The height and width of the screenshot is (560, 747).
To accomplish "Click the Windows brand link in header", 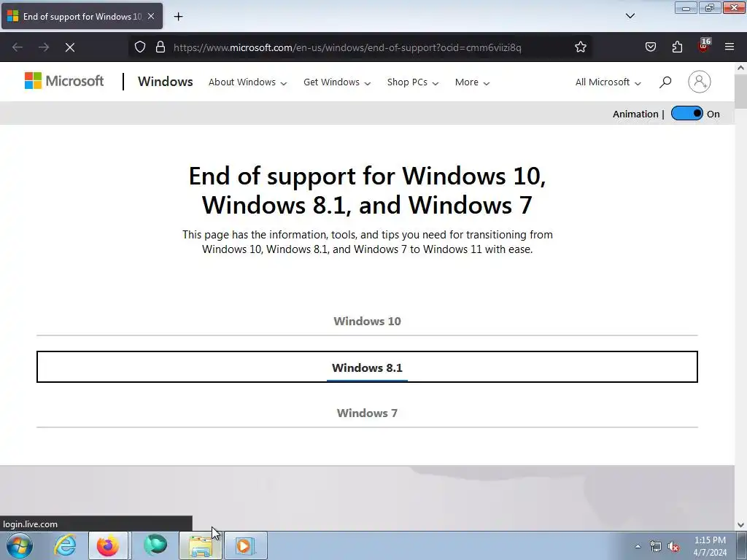I will (x=166, y=82).
